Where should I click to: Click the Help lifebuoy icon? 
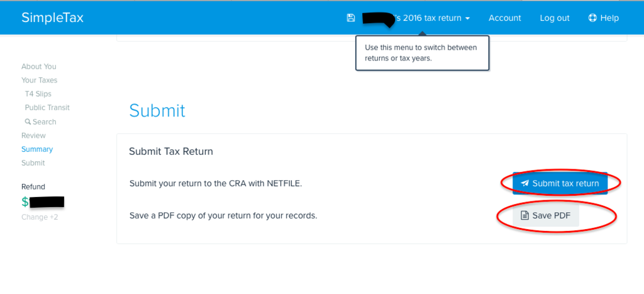pyautogui.click(x=592, y=18)
